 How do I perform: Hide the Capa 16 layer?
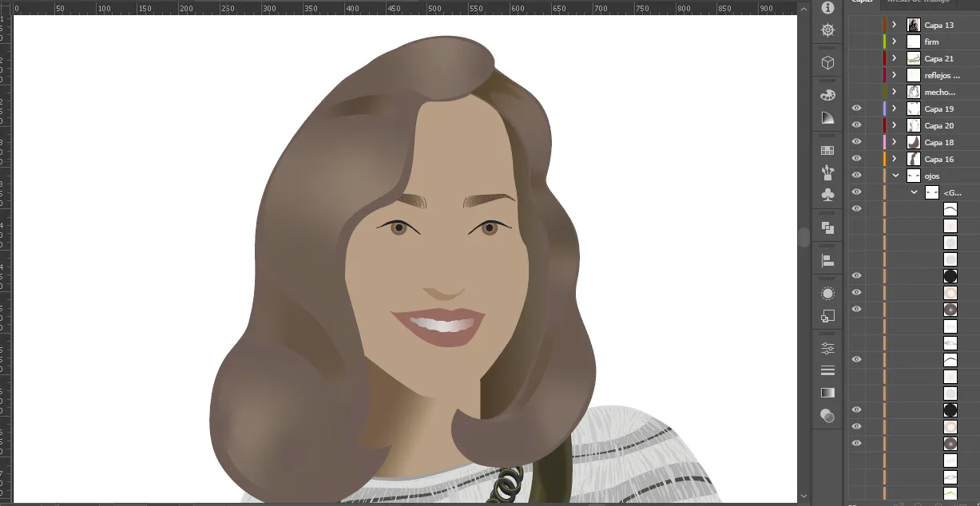click(856, 159)
